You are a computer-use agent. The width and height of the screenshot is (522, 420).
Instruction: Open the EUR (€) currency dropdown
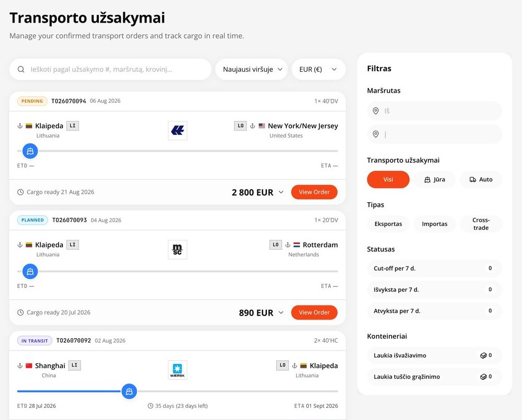point(319,69)
